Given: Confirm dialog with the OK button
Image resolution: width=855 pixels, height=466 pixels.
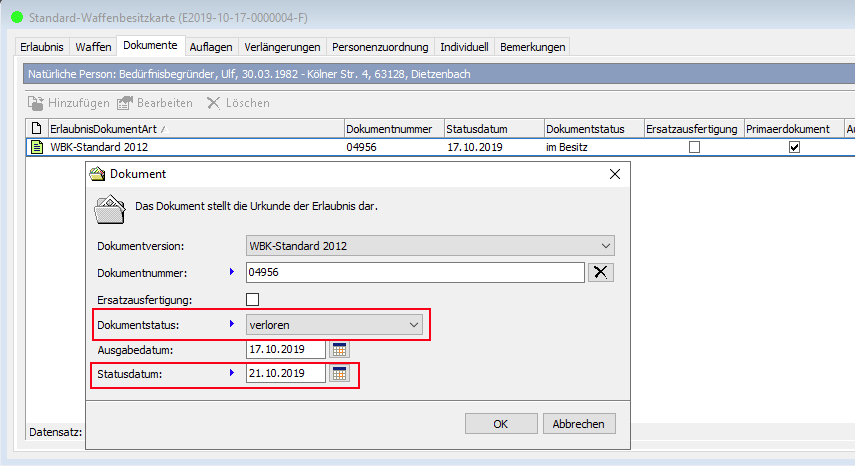Looking at the screenshot, I should (501, 424).
